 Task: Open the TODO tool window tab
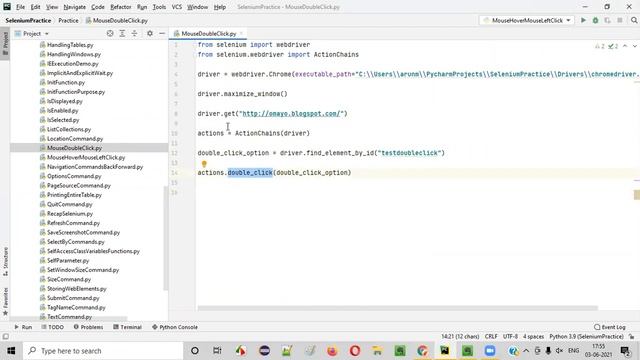point(53,327)
